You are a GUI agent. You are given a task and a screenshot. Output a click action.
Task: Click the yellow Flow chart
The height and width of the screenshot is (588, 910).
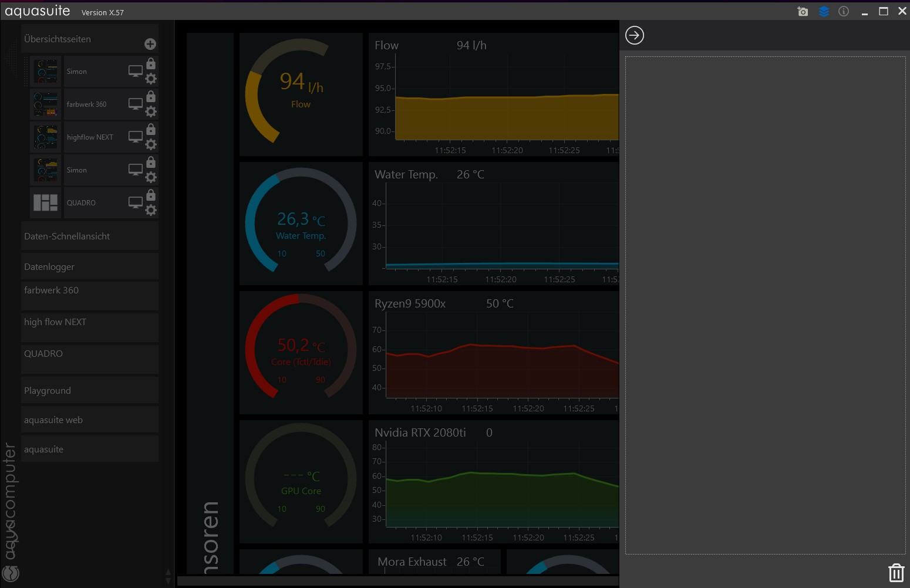(x=494, y=94)
